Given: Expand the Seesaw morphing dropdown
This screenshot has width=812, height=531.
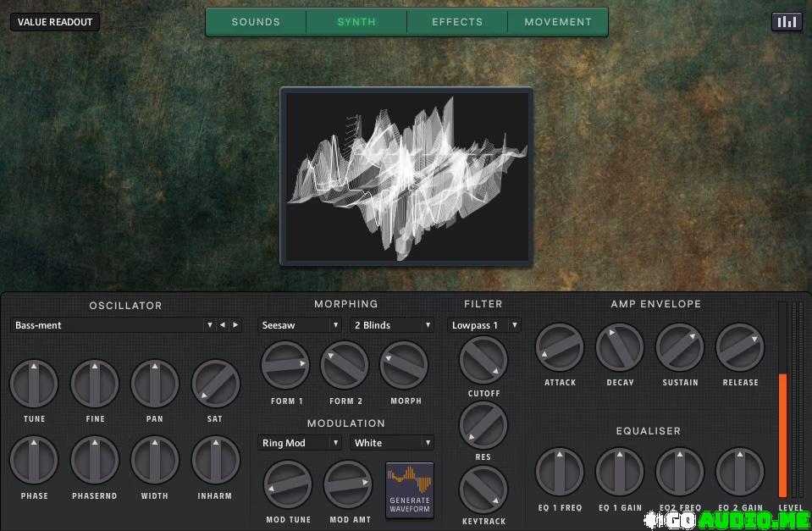Looking at the screenshot, I should (300, 325).
